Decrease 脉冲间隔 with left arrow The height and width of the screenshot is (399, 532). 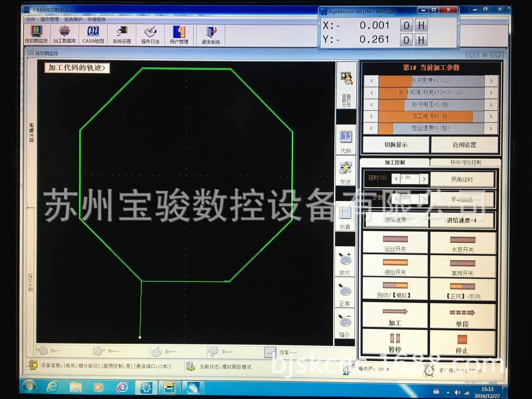click(x=372, y=93)
